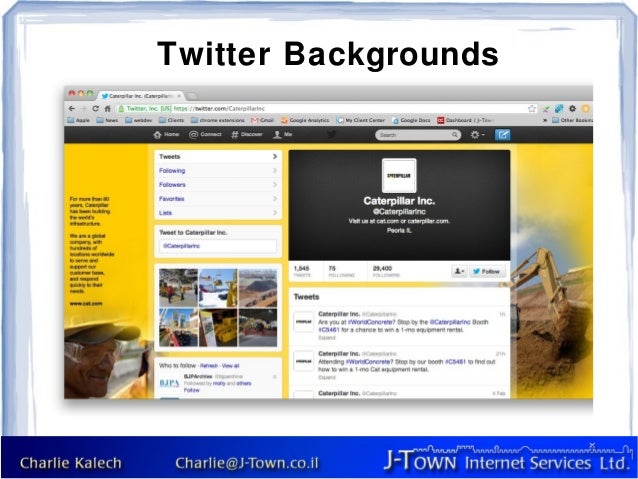Click the Tweet to Caterpillar Inc. text box
638x479 pixels.
(218, 246)
